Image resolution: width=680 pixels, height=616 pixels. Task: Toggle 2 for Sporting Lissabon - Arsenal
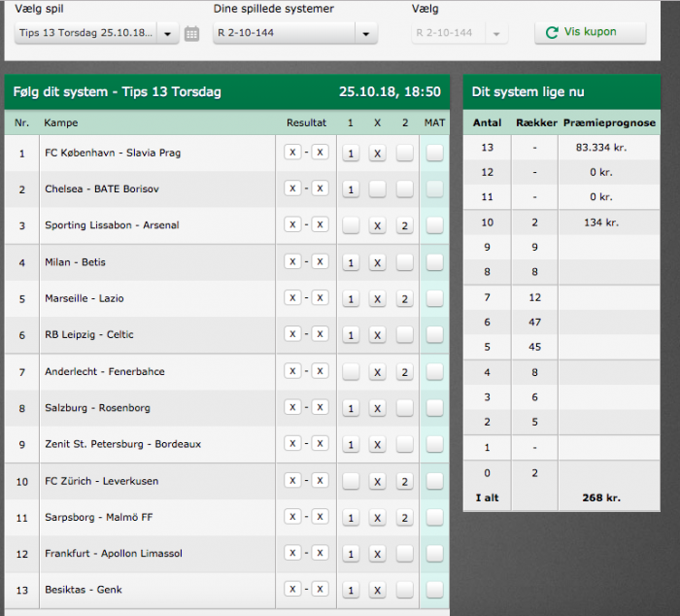tap(405, 225)
